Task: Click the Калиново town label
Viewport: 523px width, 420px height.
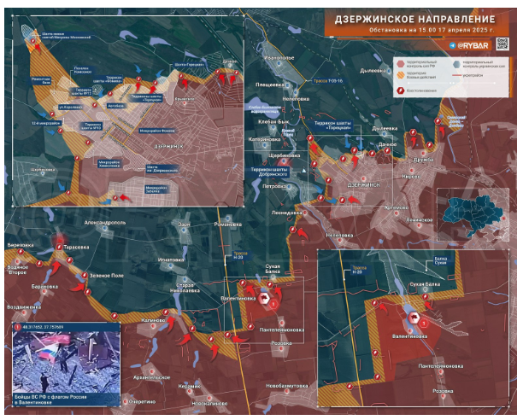Action: pos(153,320)
